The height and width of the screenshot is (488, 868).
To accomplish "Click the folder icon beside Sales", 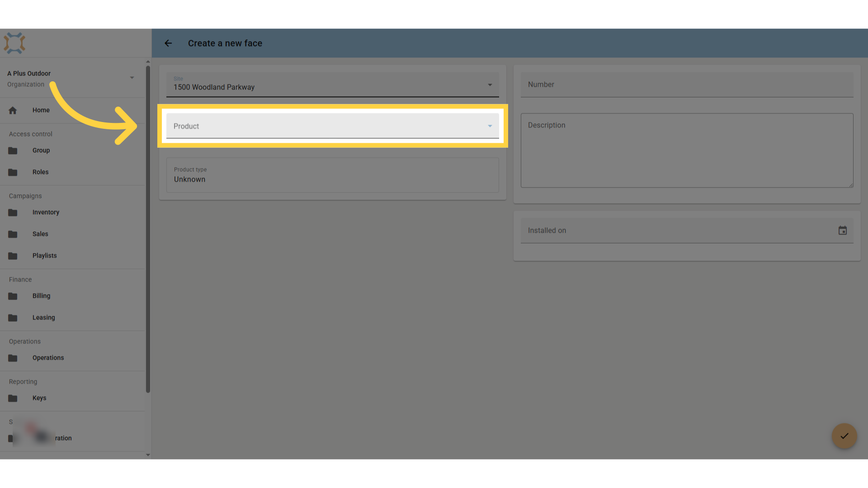I will 13,234.
